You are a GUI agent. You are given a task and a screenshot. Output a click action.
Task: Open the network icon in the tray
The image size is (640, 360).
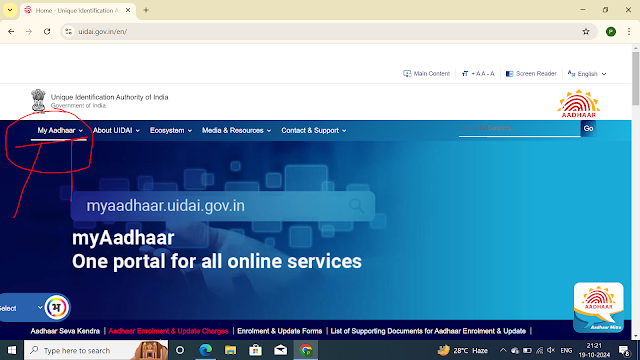[x=540, y=350]
